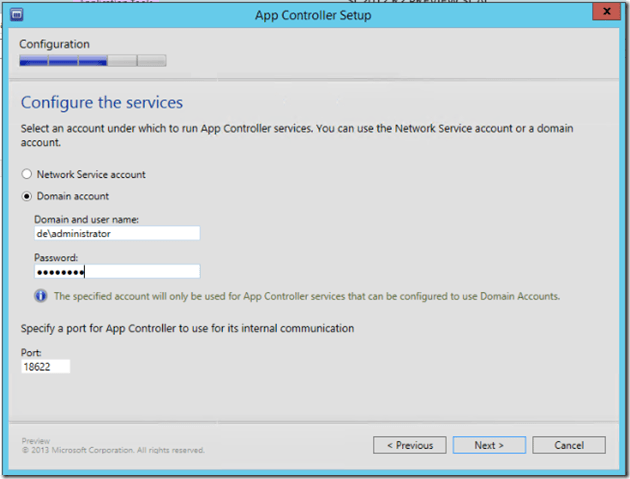Click the 'Configure the services' heading
Screen dimensions: 630x479
pos(102,102)
